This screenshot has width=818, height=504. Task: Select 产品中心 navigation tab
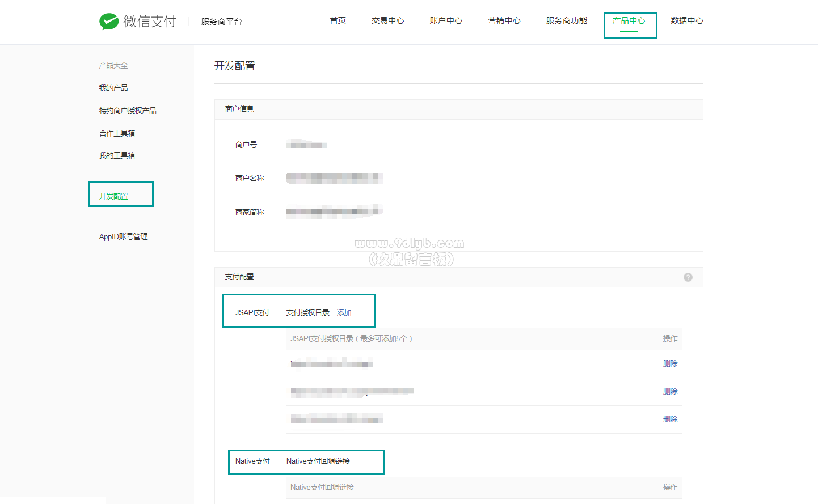[629, 20]
